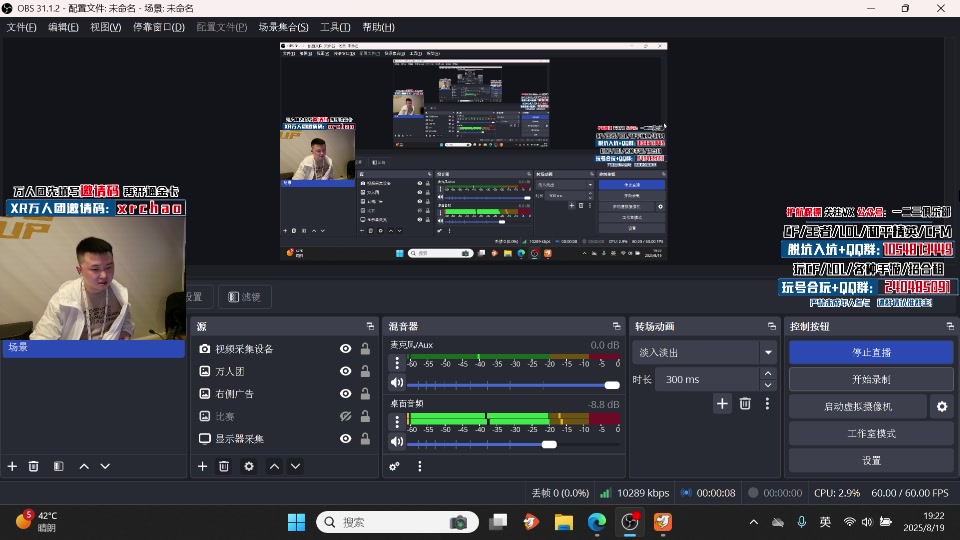Viewport: 960px width, 540px height.
Task: Open the 场景集合(S) menu
Action: point(283,27)
